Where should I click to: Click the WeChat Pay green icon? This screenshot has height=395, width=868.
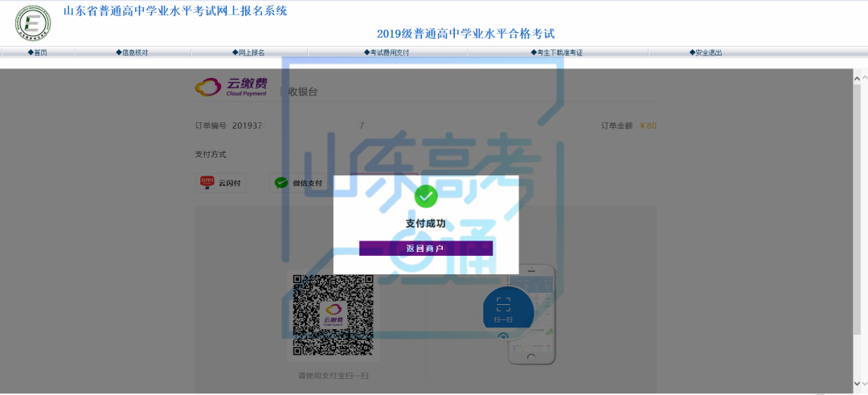pos(280,183)
